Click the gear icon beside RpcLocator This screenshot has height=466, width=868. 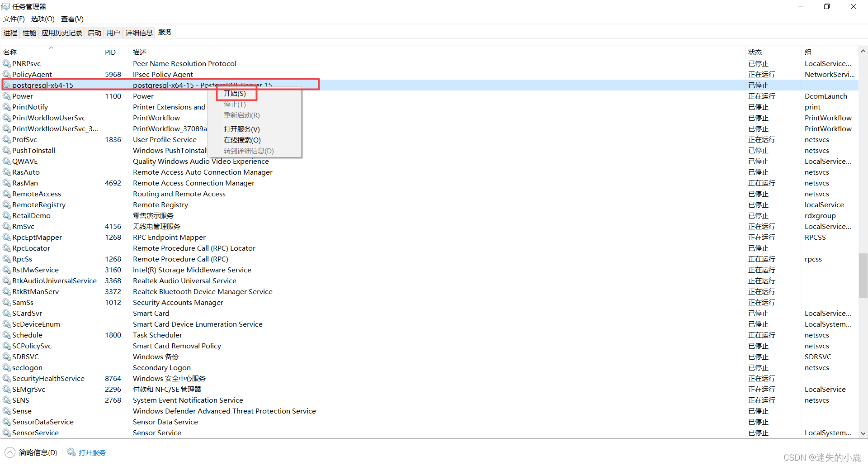(7, 248)
